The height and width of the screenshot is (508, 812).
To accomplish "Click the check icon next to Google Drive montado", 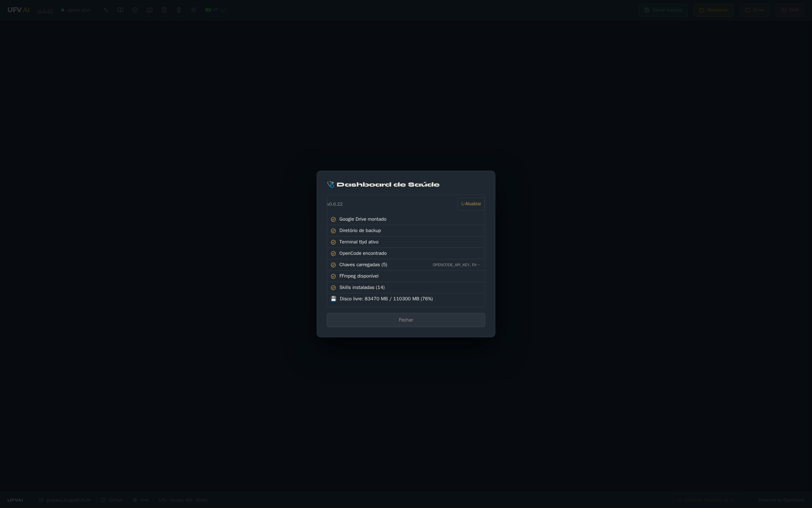I will (333, 219).
